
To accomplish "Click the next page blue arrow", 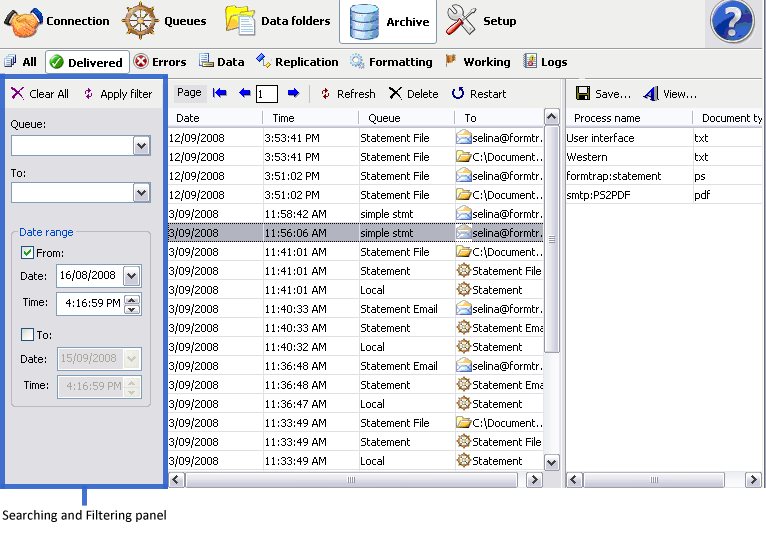I will coord(293,93).
